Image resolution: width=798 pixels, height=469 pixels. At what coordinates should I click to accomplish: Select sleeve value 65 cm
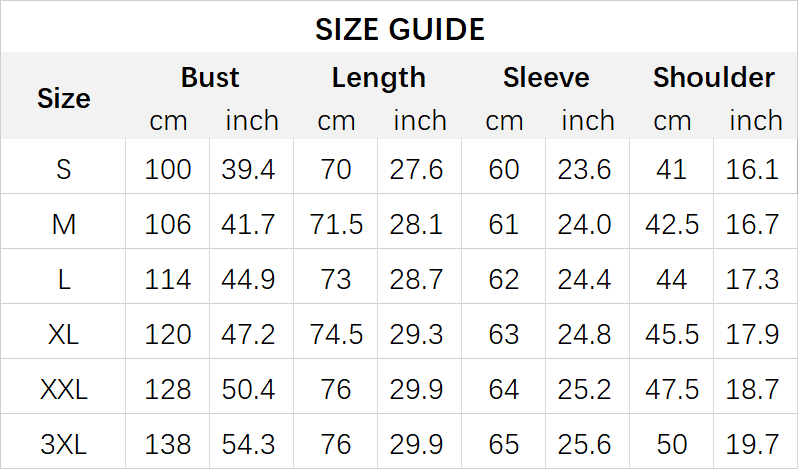pos(504,443)
